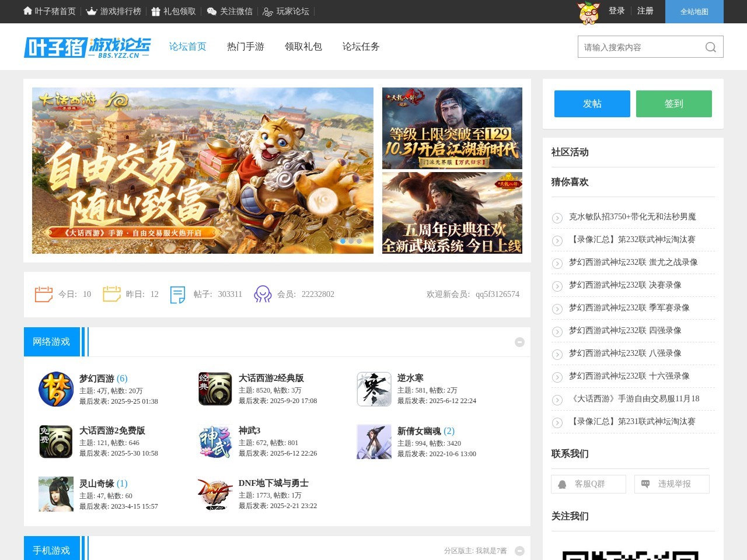Switch to the 热门手游 nav tab
The image size is (747, 560).
click(x=246, y=47)
